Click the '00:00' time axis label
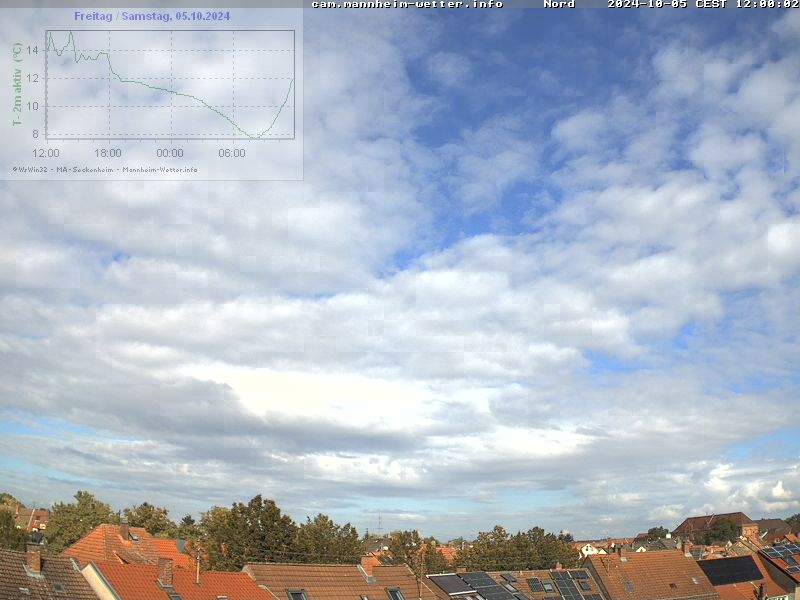Screen dimensions: 800x600 [x=170, y=153]
